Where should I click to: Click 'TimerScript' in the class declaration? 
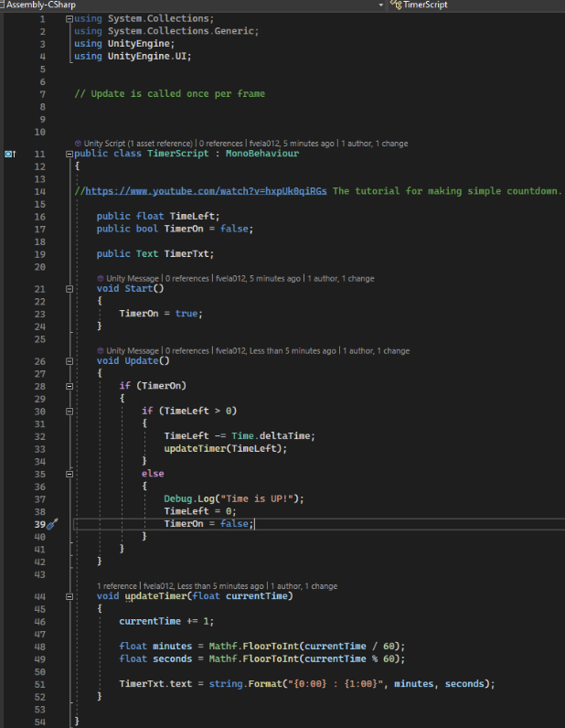(x=177, y=154)
